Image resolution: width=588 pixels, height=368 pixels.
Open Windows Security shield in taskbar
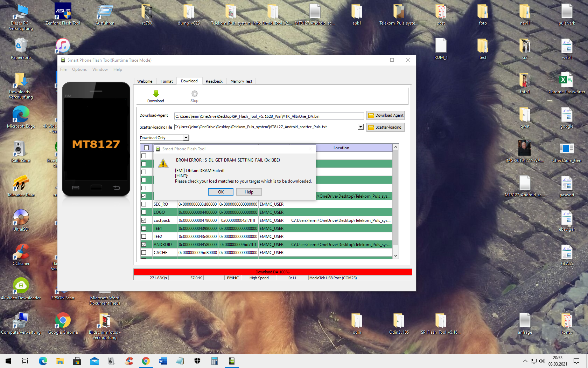coord(197,361)
